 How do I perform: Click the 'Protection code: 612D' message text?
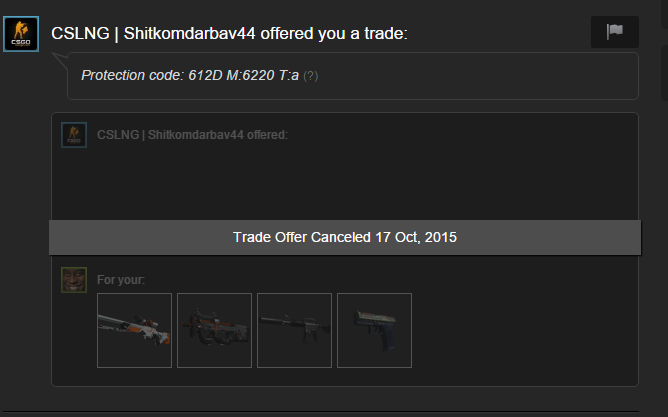pos(152,75)
